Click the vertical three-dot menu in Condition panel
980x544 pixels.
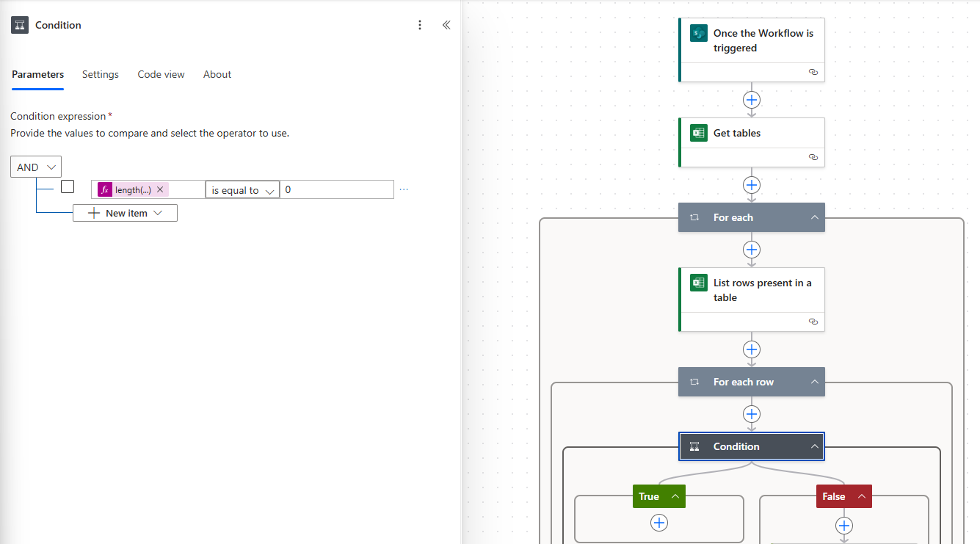[420, 25]
